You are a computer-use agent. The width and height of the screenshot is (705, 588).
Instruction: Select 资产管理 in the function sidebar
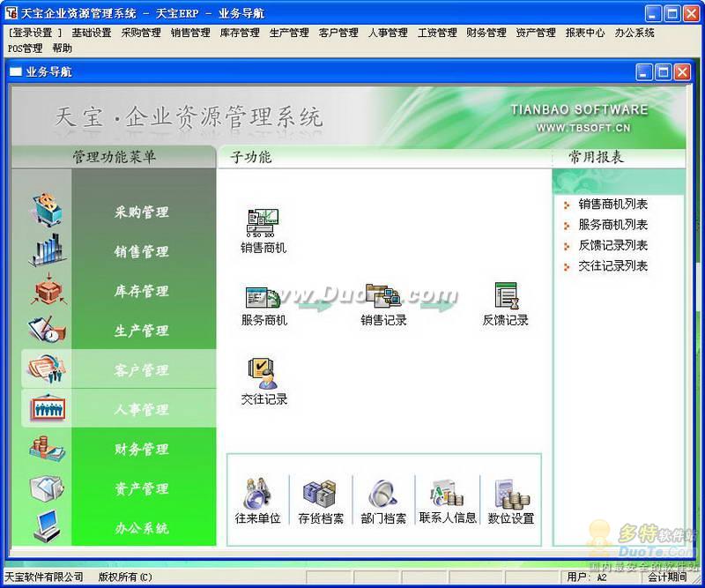point(142,488)
